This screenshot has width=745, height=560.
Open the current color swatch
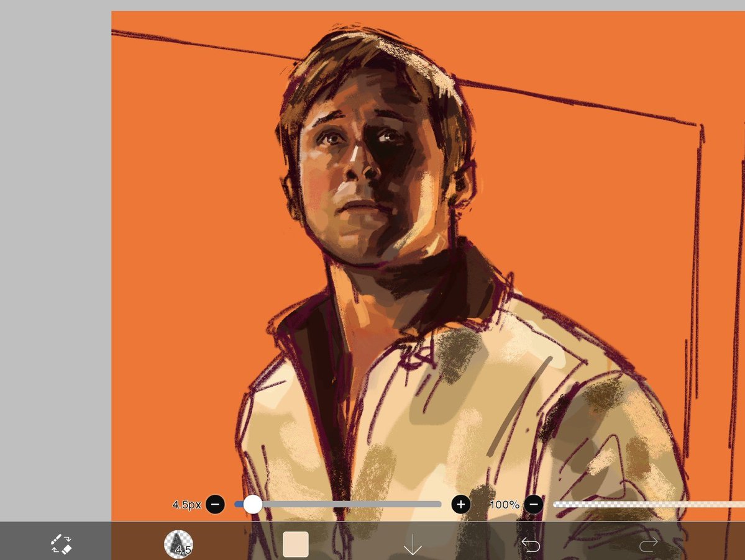(x=296, y=544)
